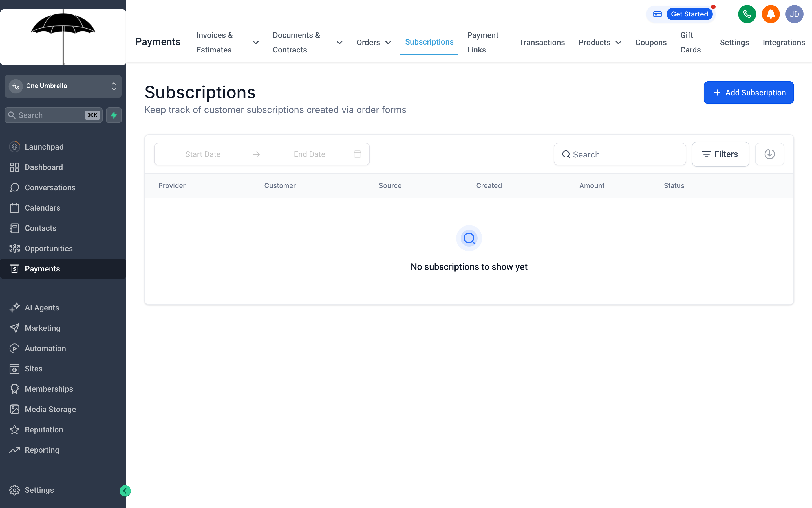812x508 pixels.
Task: Click the sidebar Settings gear icon
Action: (x=14, y=490)
